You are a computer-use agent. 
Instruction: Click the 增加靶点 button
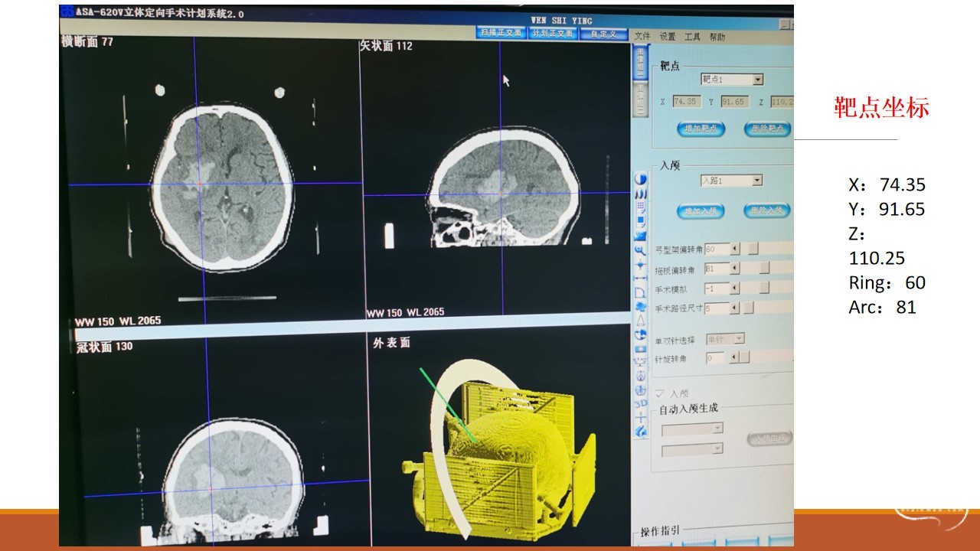pyautogui.click(x=700, y=129)
